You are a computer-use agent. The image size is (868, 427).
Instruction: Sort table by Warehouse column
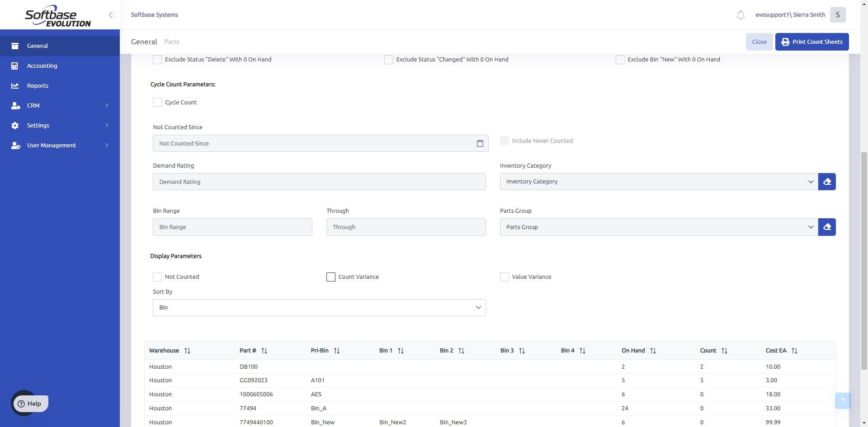[x=187, y=351]
